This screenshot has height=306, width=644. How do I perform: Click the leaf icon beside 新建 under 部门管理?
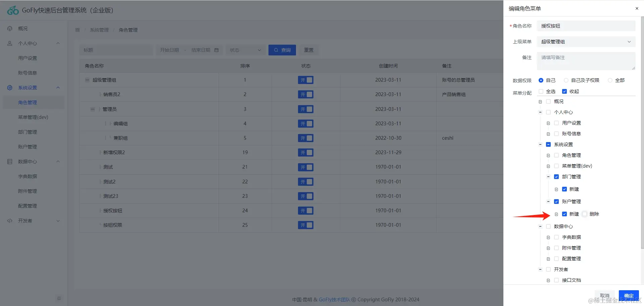[556, 189]
